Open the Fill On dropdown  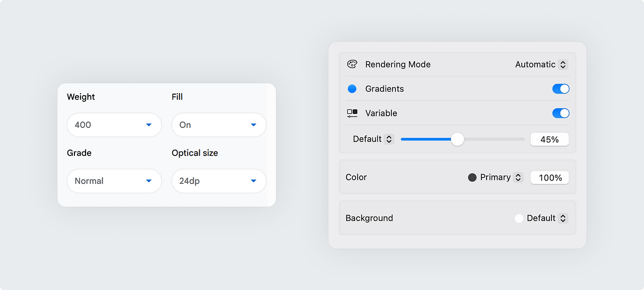click(219, 125)
